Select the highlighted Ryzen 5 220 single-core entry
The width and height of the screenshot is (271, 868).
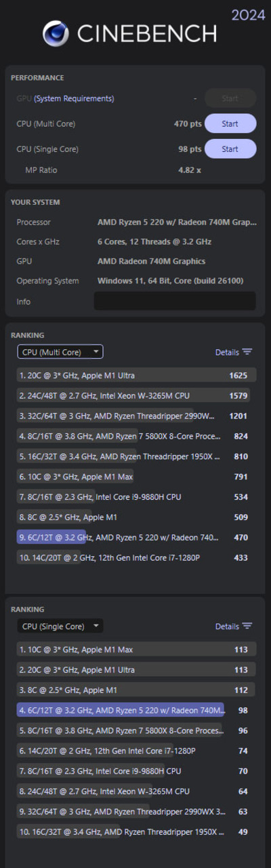tap(137, 710)
